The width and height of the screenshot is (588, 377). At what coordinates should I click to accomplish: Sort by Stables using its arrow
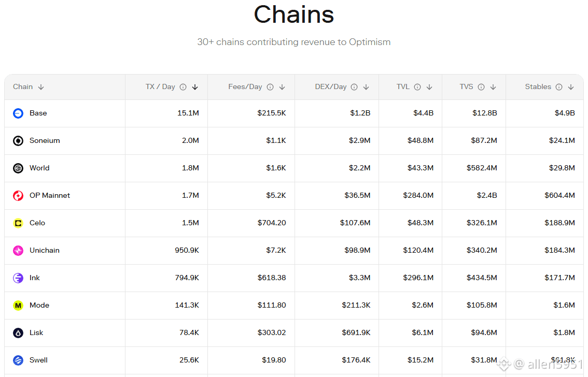[x=571, y=87]
